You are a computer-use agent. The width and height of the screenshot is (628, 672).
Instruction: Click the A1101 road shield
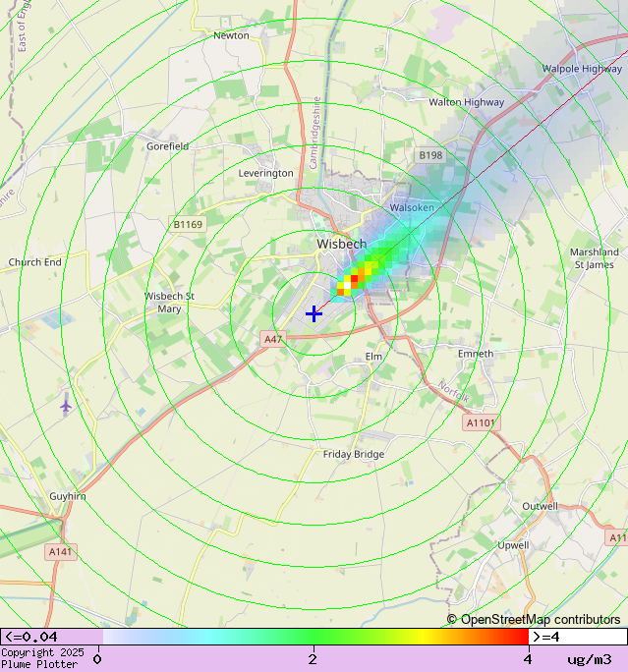481,423
